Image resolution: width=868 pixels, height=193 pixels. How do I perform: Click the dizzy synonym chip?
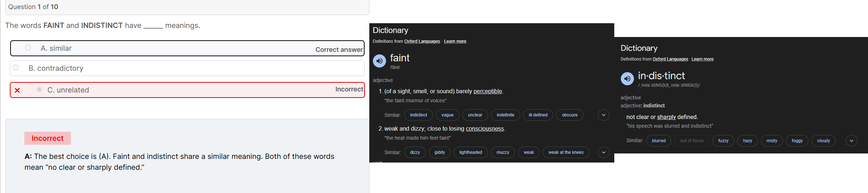coord(415,152)
